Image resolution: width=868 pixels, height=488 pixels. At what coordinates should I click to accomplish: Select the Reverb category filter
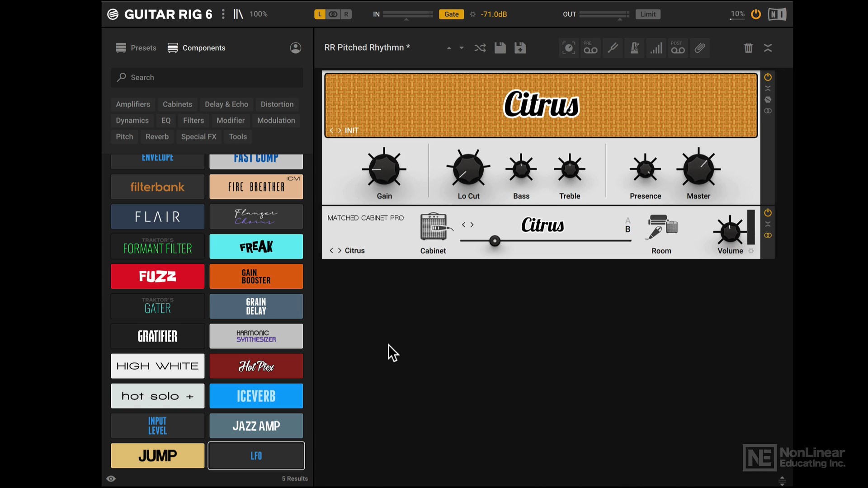(157, 136)
